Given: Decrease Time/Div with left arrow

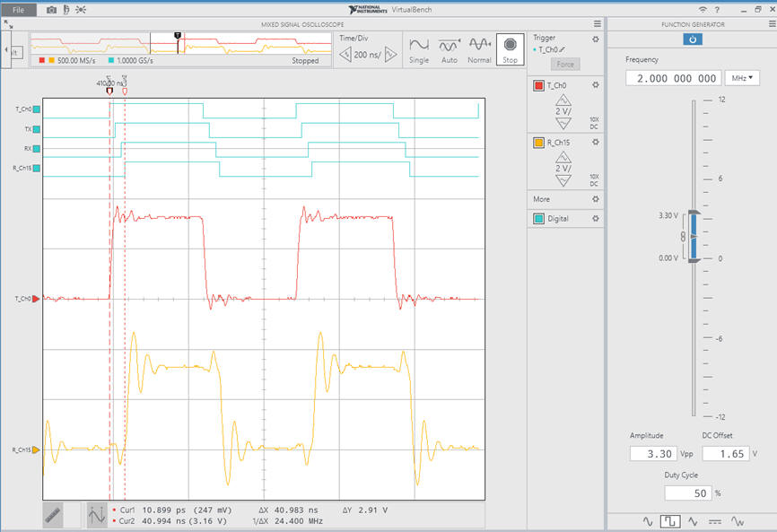Looking at the screenshot, I should coord(345,55).
